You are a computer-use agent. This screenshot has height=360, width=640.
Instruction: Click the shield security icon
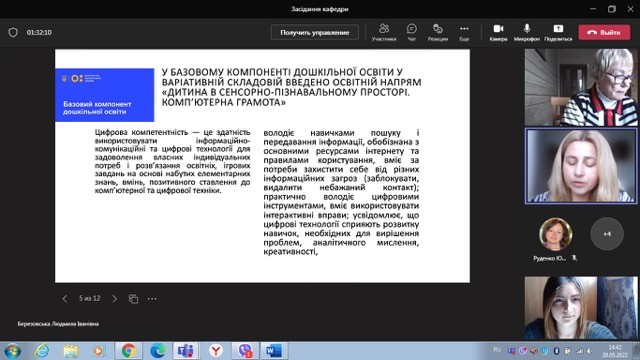(13, 32)
